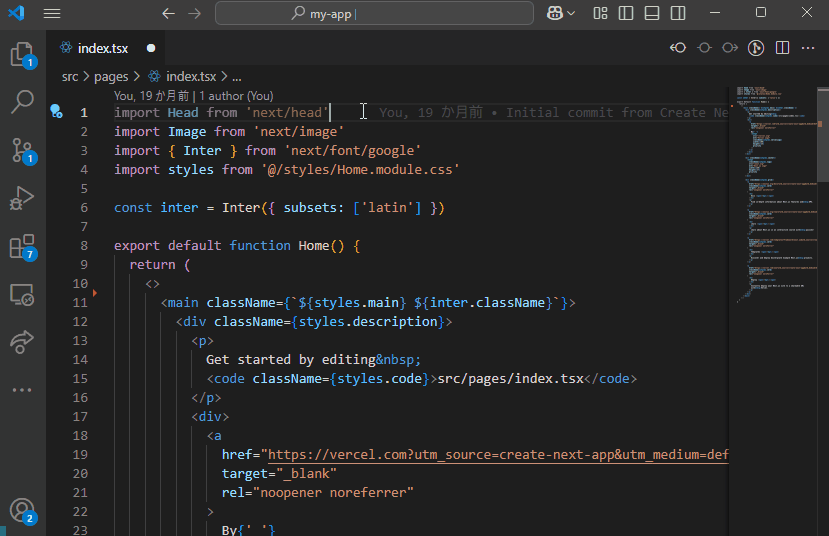This screenshot has height=536, width=829.
Task: Open changes with next revision icon
Action: [x=730, y=48]
